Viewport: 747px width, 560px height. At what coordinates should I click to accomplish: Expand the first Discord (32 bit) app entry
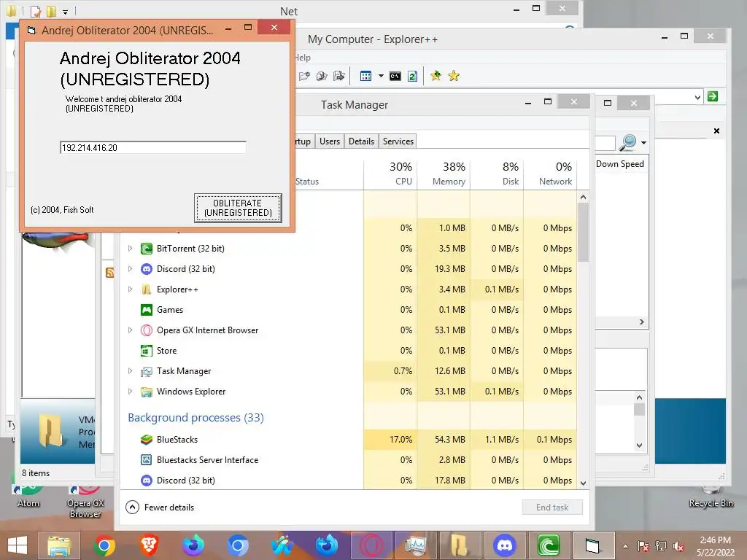click(130, 269)
